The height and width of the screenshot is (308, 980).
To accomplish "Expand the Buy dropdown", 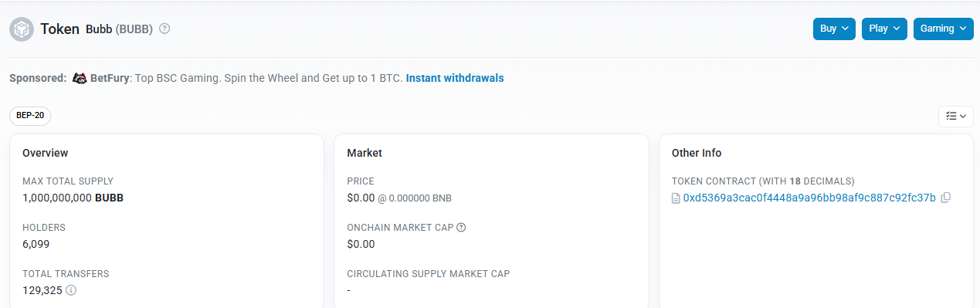I will (x=834, y=29).
